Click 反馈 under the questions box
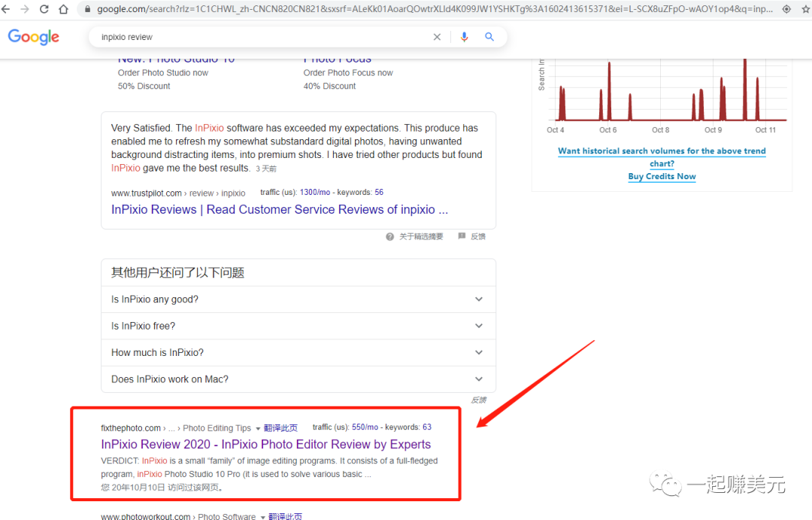Image resolution: width=812 pixels, height=520 pixels. tap(479, 400)
